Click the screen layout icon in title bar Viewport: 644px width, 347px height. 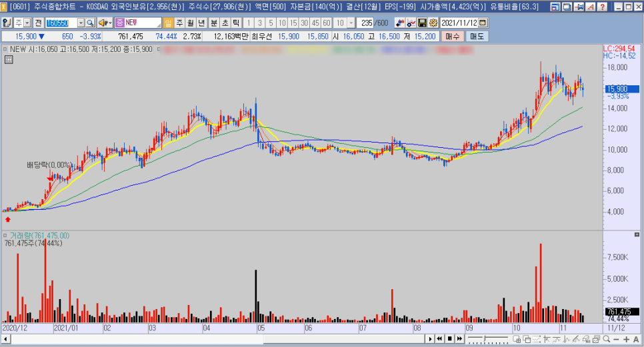pyautogui.click(x=555, y=7)
